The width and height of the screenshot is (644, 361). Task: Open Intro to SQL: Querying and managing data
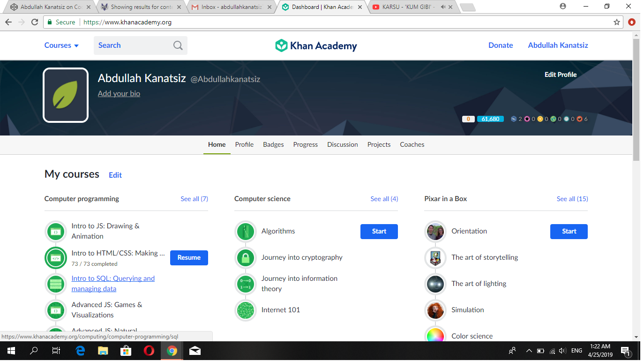pos(113,284)
